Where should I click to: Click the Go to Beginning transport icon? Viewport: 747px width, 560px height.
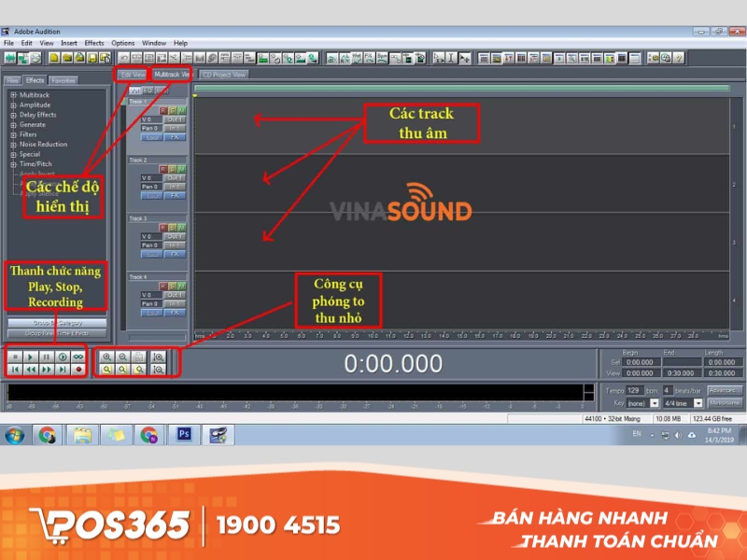(x=15, y=371)
